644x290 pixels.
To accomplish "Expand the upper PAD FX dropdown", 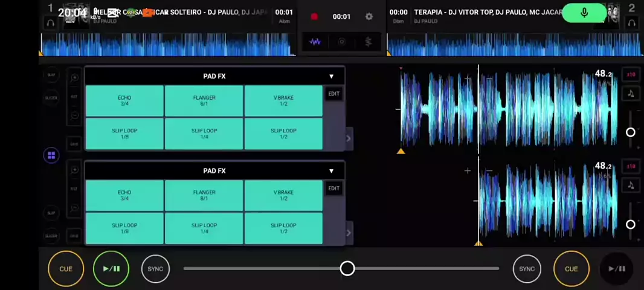I will tap(331, 77).
